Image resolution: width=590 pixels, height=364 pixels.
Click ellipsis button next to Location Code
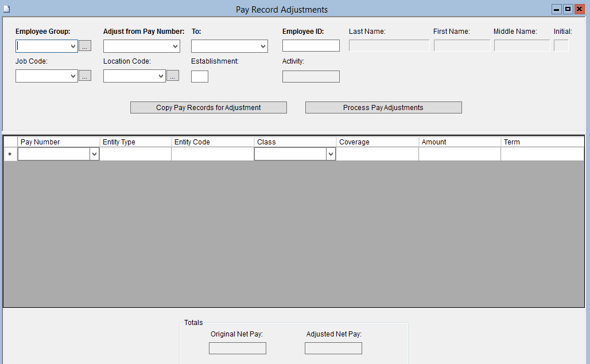click(173, 76)
